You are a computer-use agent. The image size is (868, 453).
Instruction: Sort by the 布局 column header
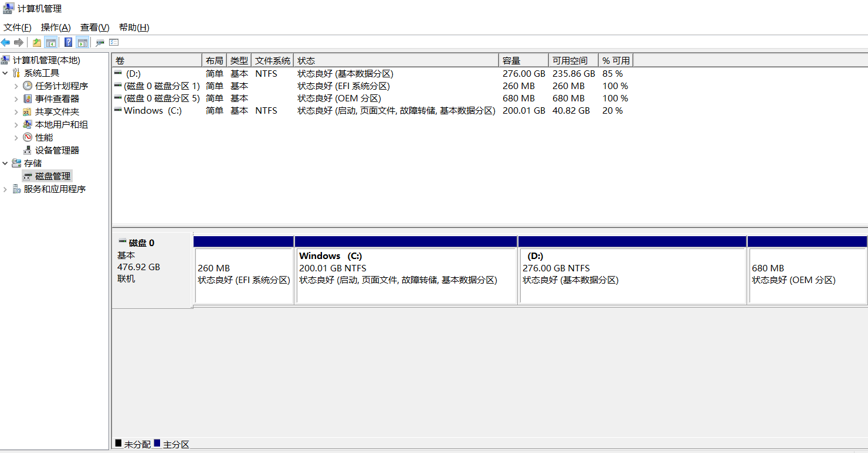(214, 60)
